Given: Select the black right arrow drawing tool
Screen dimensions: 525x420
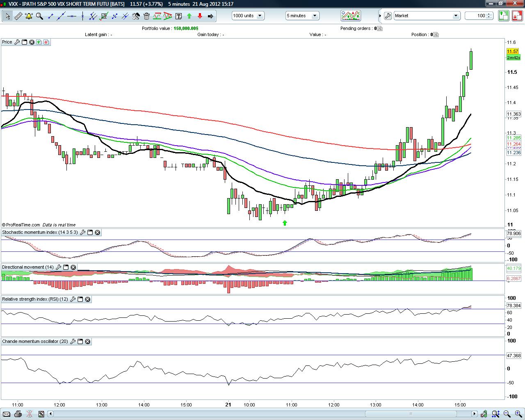Looking at the screenshot, I should tap(210, 16).
